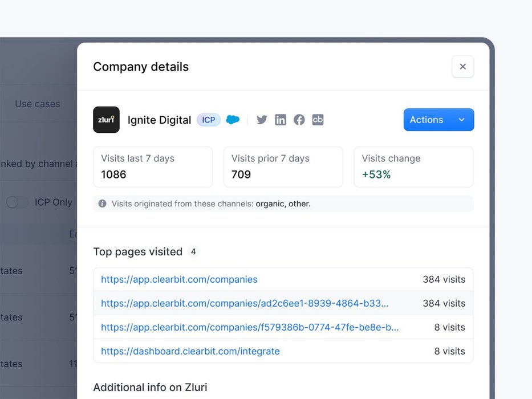Toggle the ICP Only switch

pos(17,202)
